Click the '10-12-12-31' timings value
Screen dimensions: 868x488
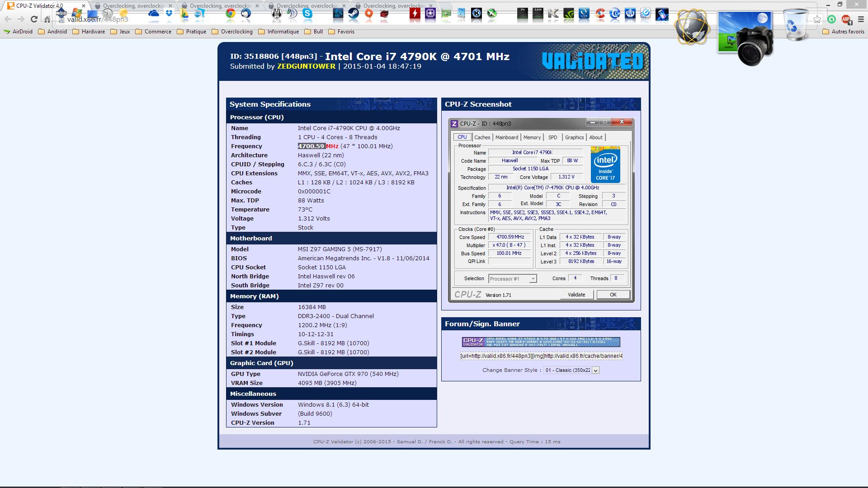316,334
